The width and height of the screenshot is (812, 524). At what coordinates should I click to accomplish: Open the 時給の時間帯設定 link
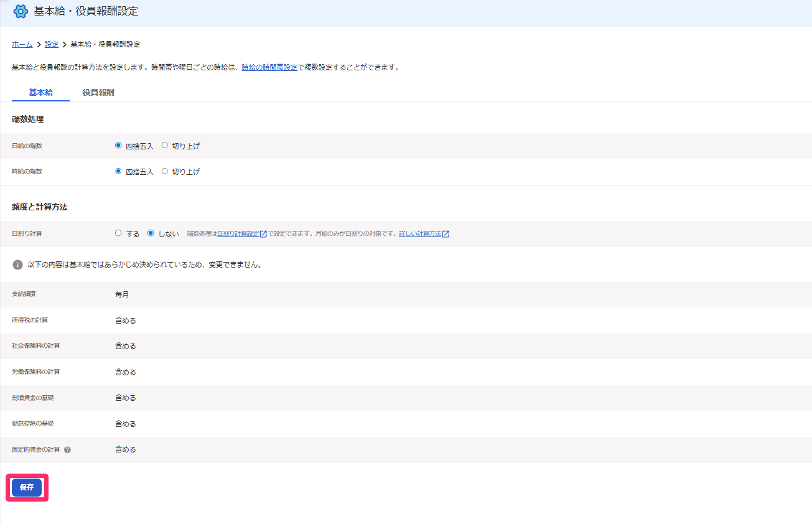(269, 67)
